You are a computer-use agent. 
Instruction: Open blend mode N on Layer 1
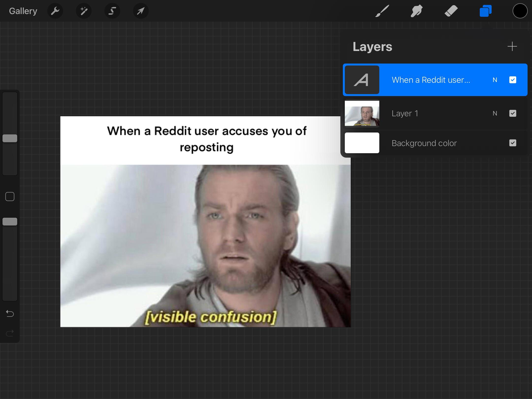point(495,113)
